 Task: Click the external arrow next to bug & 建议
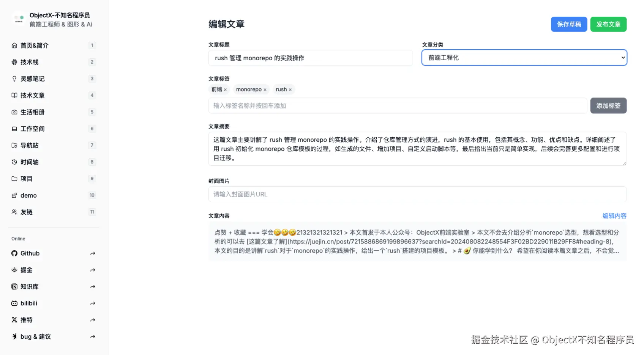pos(93,337)
